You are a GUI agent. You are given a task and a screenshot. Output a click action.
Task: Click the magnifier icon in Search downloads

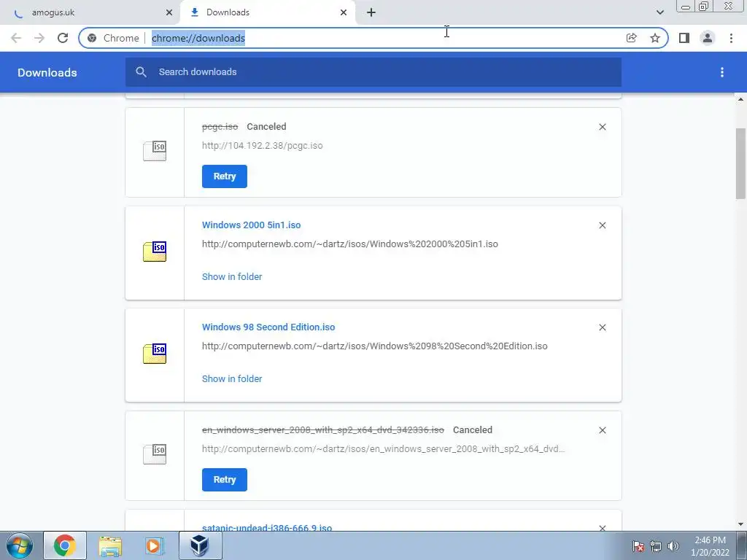coord(141,72)
